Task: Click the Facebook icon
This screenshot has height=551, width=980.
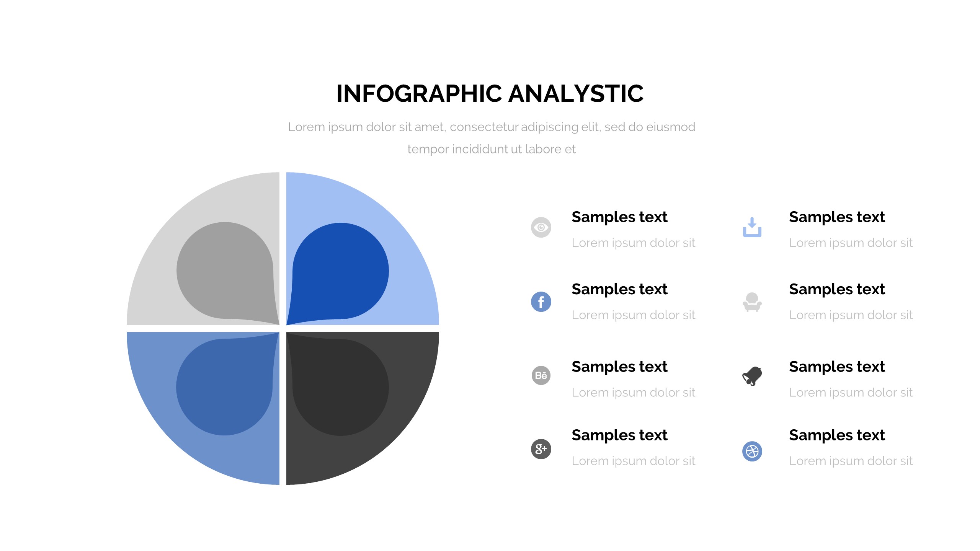Action: [x=541, y=302]
